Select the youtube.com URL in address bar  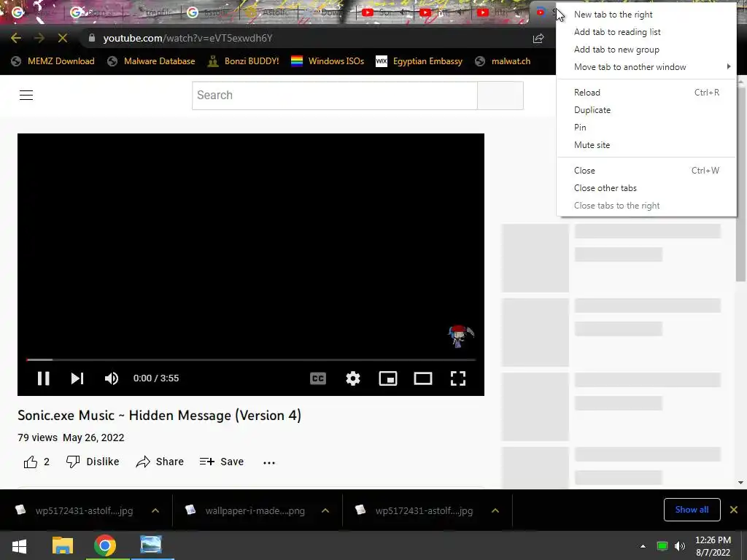point(187,38)
